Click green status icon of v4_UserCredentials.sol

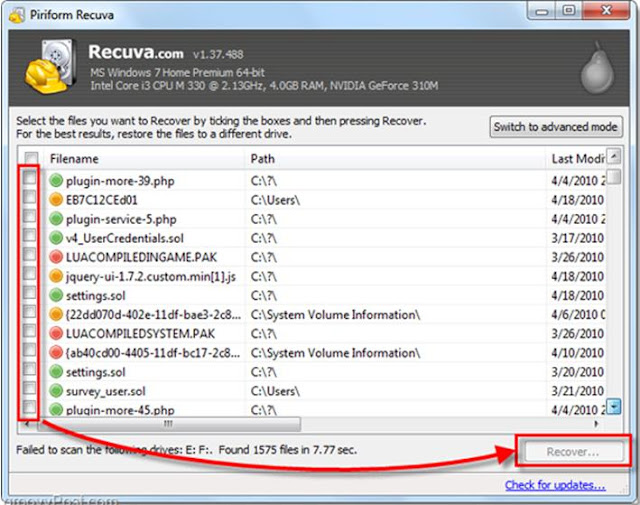click(56, 238)
